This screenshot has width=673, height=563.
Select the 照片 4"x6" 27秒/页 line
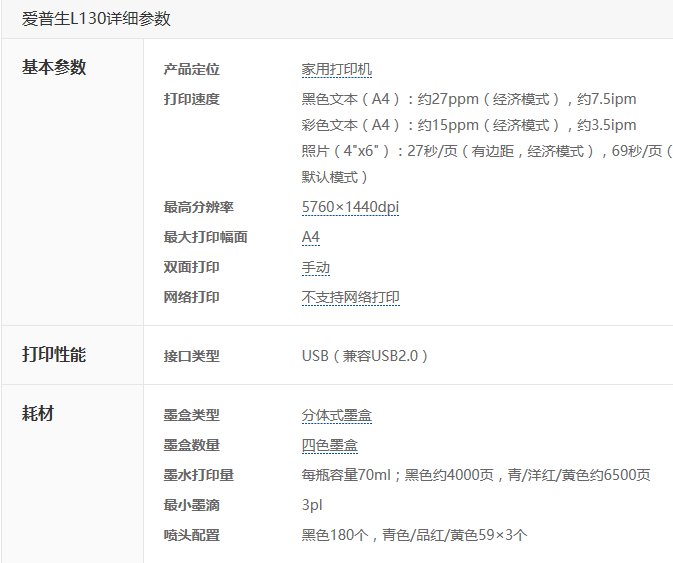click(487, 151)
